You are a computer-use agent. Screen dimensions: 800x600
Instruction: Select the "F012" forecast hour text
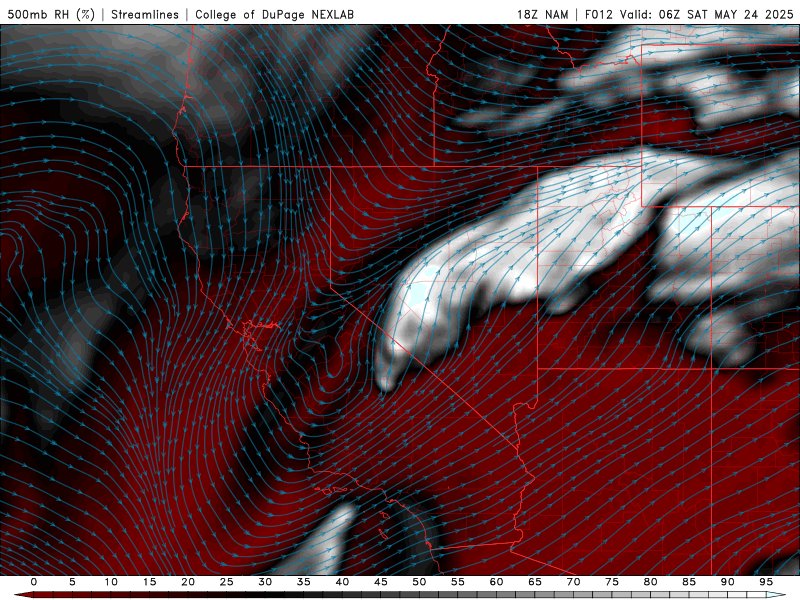pos(598,14)
